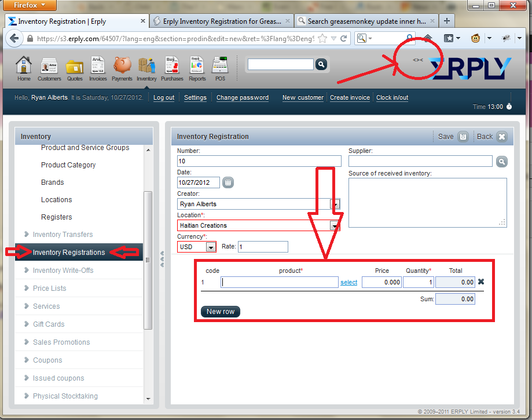Bookmark this page with the star icon
This screenshot has width=532, height=420.
point(322,38)
